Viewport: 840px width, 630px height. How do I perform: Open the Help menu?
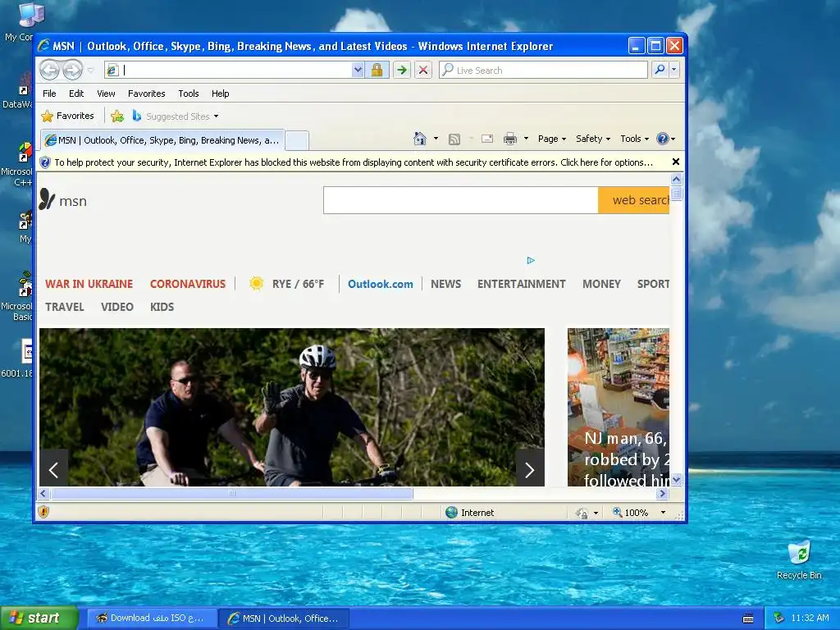tap(220, 94)
